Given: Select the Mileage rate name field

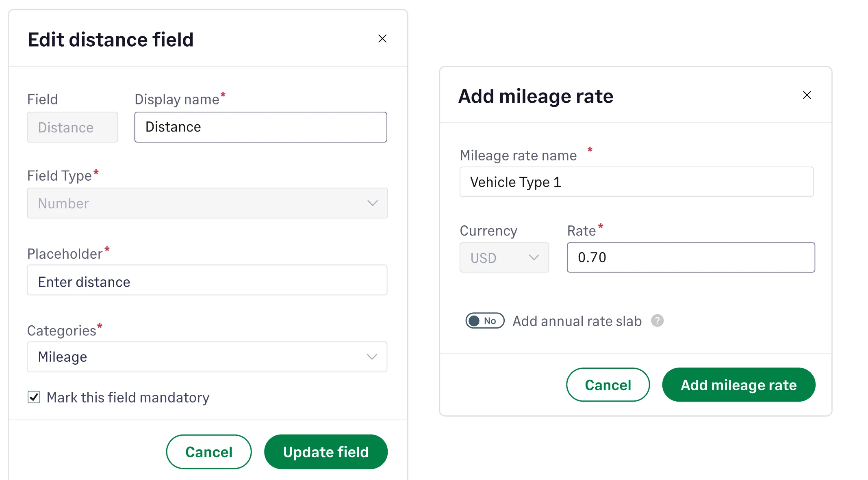Looking at the screenshot, I should (636, 182).
